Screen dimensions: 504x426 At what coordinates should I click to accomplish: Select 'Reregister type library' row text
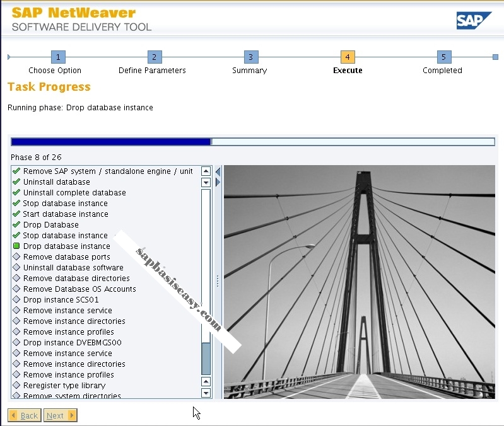point(64,385)
